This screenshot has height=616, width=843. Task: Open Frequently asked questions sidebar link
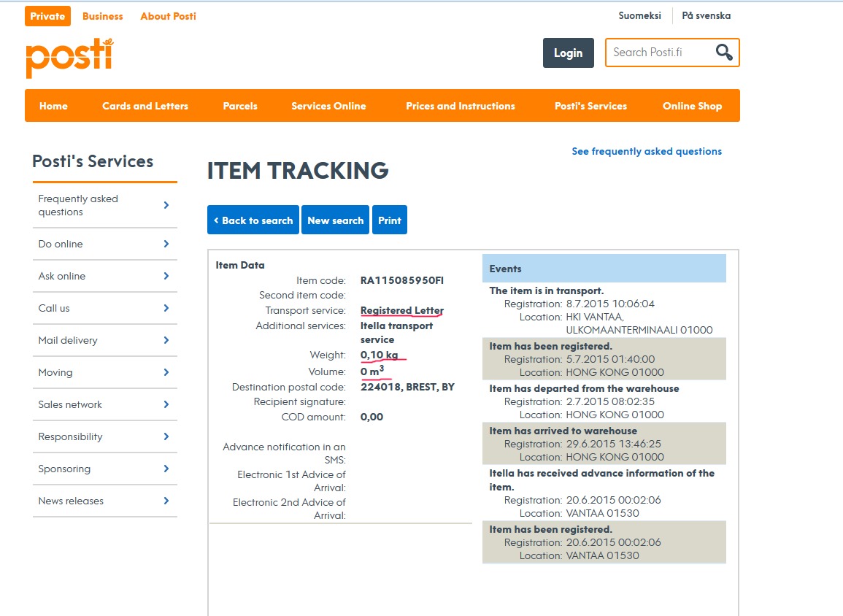[78, 205]
